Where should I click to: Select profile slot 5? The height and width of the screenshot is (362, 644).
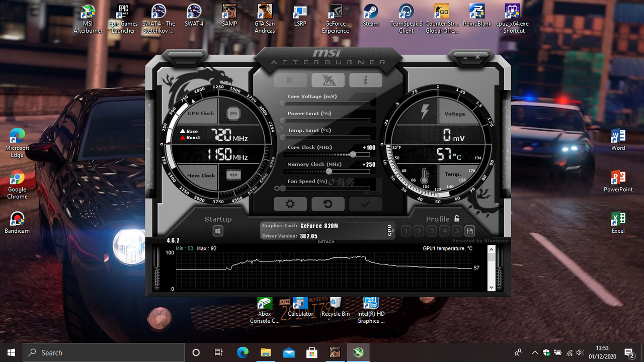(x=457, y=231)
